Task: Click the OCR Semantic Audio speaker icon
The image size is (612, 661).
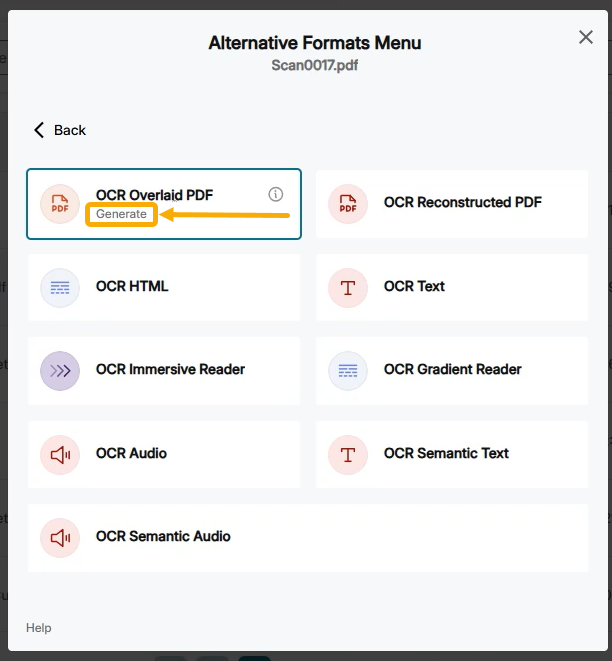Action: [x=60, y=537]
